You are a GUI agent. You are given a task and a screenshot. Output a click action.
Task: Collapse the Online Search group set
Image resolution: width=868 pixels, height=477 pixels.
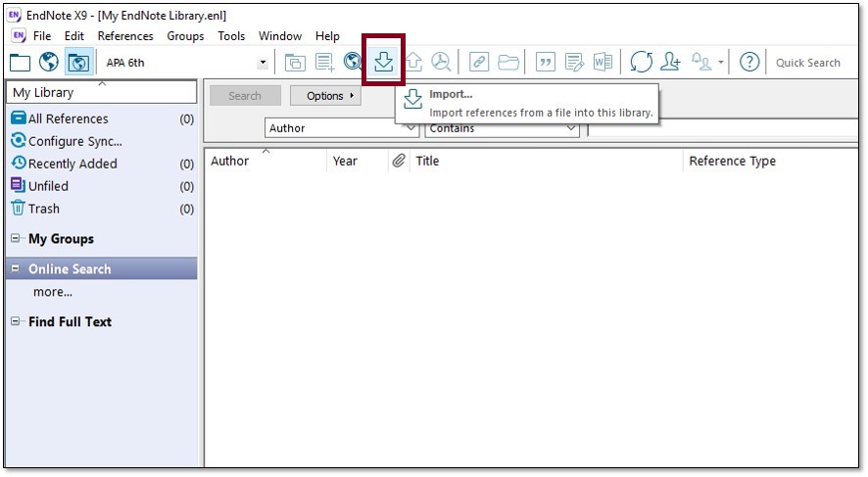coord(16,268)
